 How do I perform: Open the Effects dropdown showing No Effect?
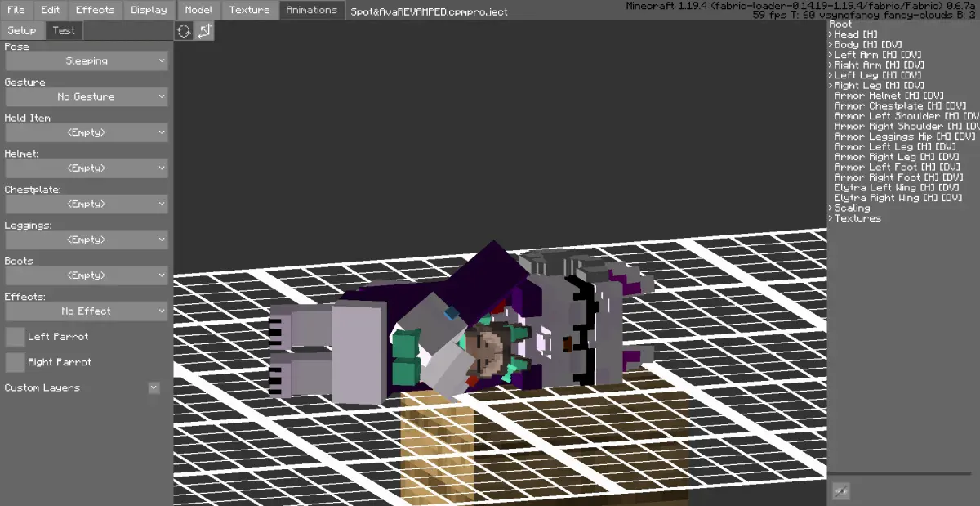[x=86, y=311]
